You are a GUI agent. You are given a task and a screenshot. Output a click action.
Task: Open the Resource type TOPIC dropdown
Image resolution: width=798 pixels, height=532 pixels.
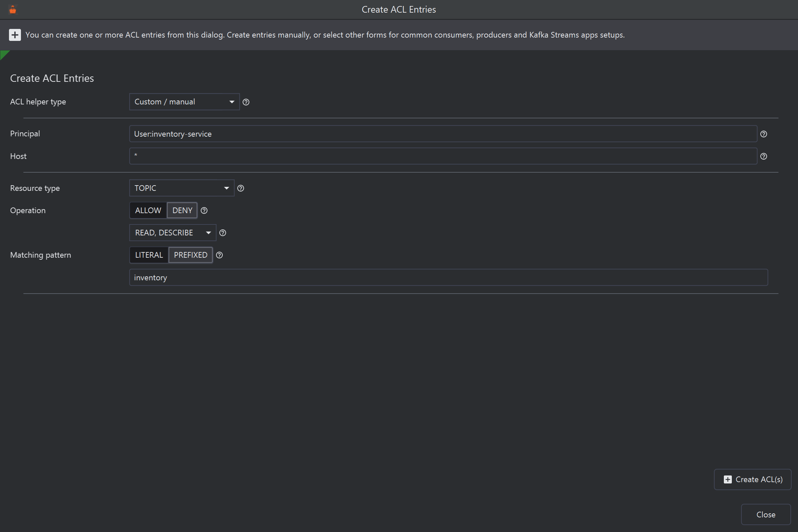click(x=182, y=188)
